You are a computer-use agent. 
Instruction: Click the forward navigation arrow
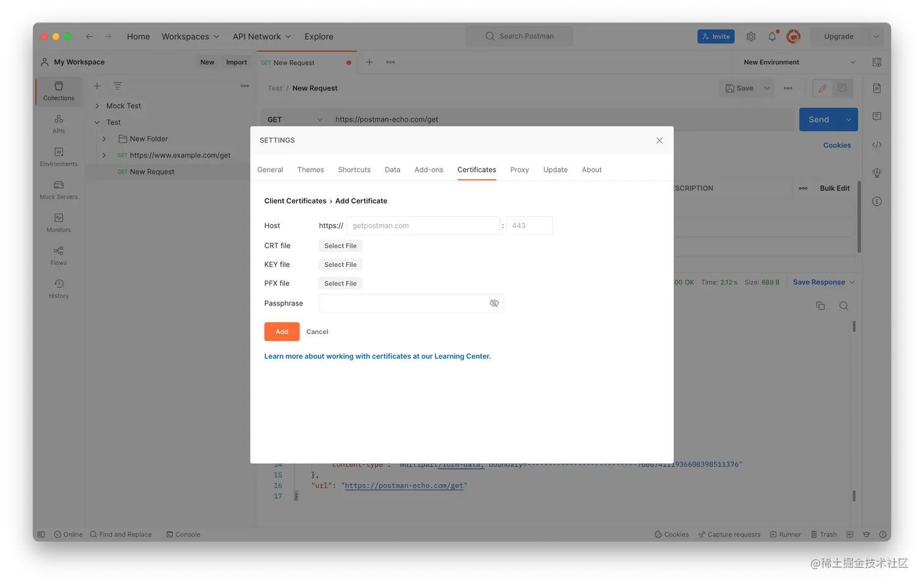coord(108,37)
